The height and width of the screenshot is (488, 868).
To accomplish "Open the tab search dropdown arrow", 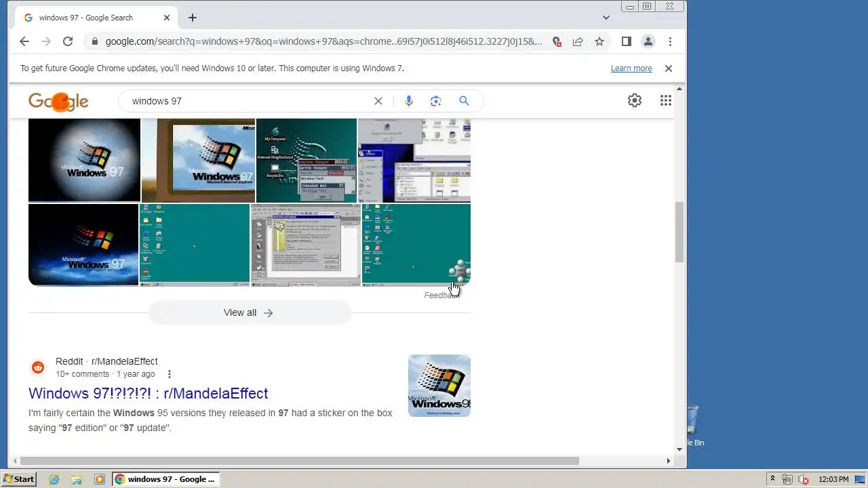I will [606, 18].
